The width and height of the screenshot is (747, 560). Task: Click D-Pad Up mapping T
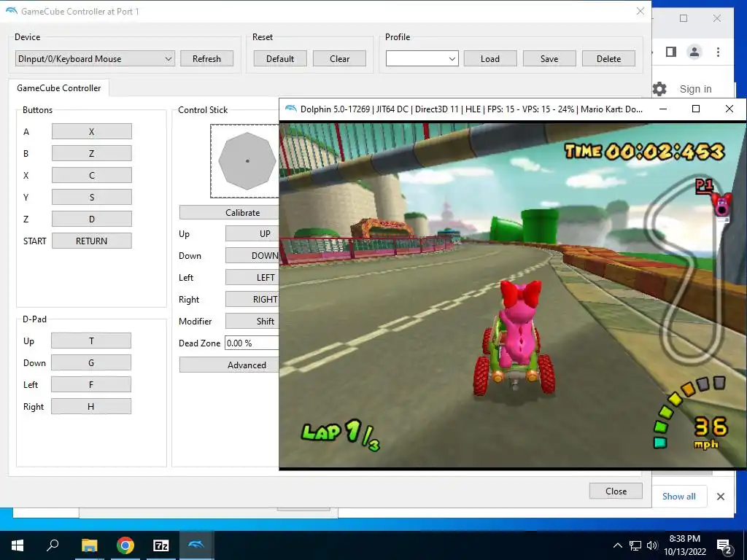pos(91,341)
